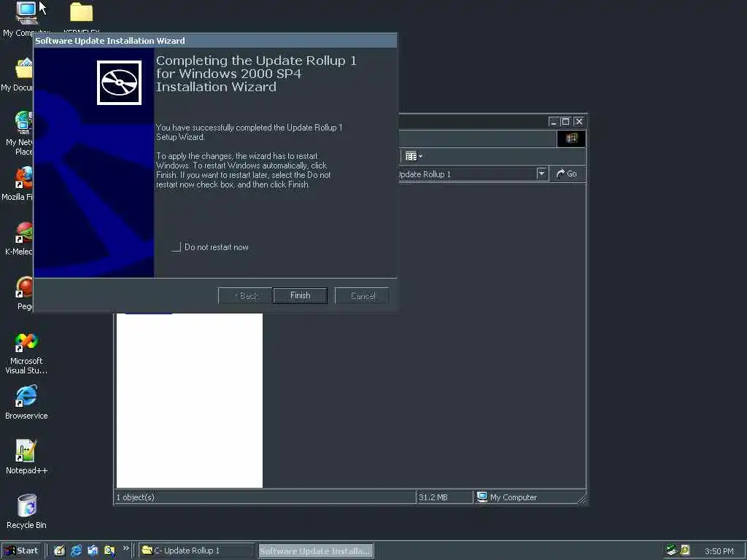Click first Quick Launch icon beside Start
Viewport: 747px width, 560px height.
point(59,551)
